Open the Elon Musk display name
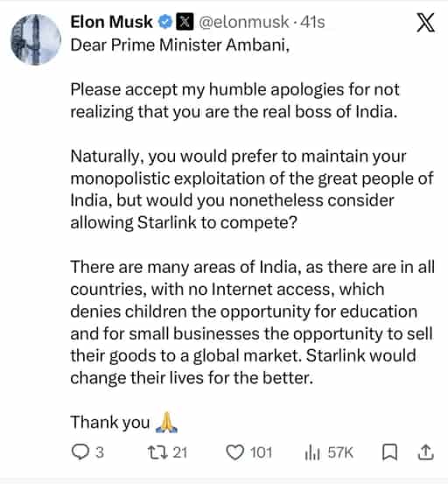Image resolution: width=448 pixels, height=484 pixels. [111, 22]
